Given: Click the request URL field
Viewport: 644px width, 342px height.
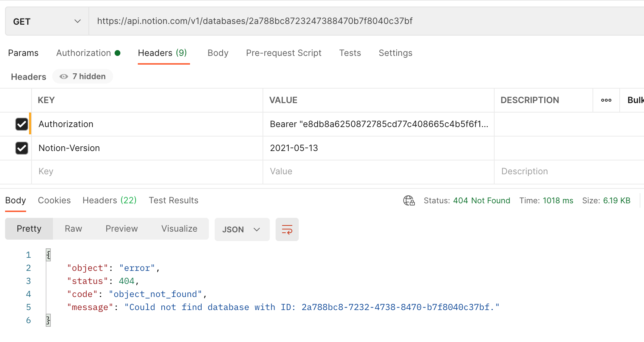Looking at the screenshot, I should pos(366,21).
